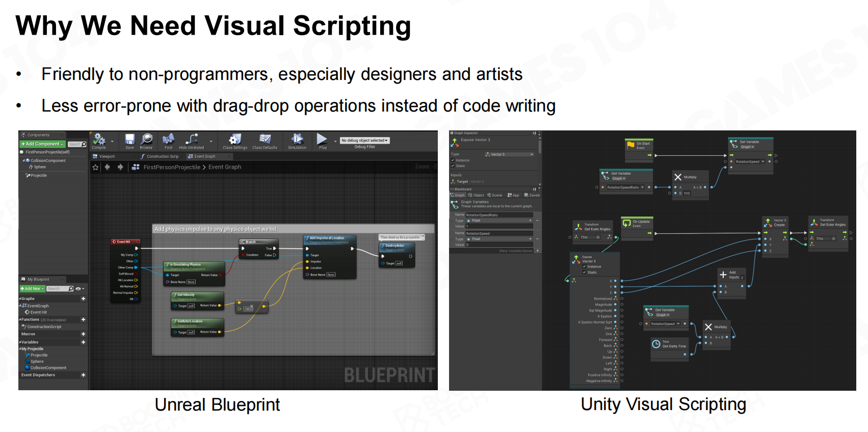Click the Simulation toolbar icon

[x=297, y=140]
